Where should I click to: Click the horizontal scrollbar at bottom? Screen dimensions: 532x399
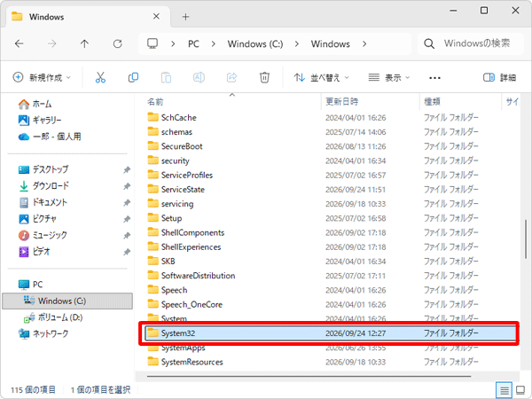pos(309,376)
